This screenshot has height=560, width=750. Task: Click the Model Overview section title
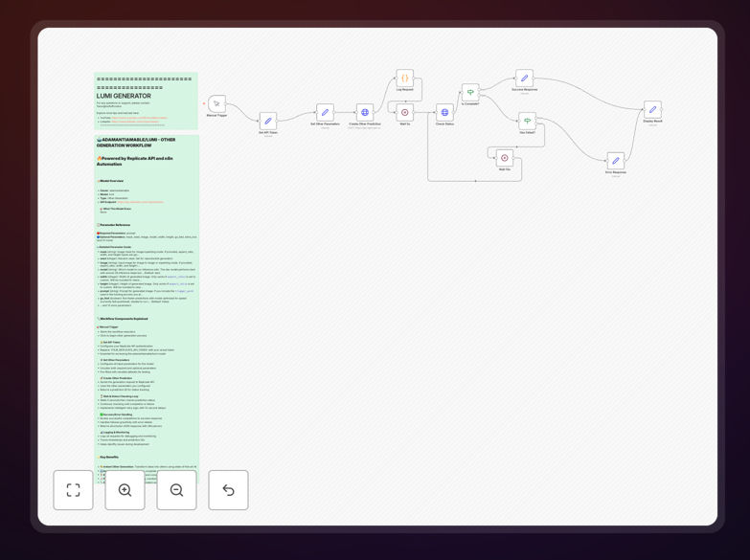coord(110,181)
